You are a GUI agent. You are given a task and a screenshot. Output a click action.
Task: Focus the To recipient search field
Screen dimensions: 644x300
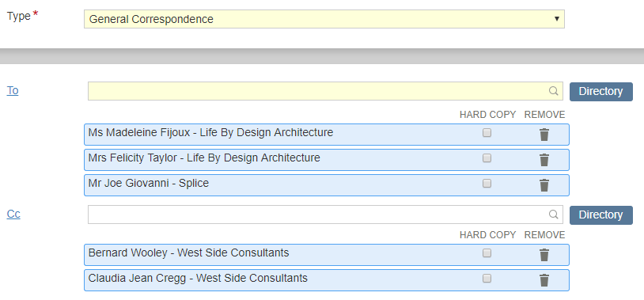tap(325, 91)
